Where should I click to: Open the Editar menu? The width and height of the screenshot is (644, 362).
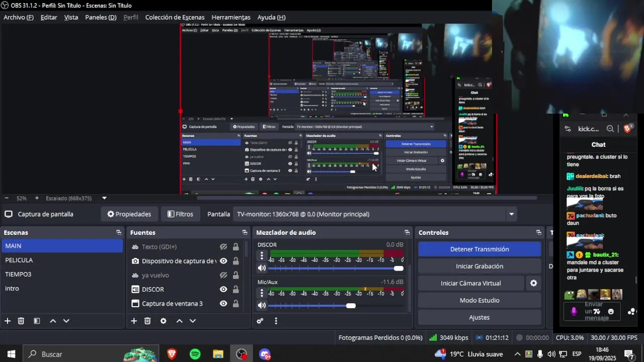(x=49, y=17)
